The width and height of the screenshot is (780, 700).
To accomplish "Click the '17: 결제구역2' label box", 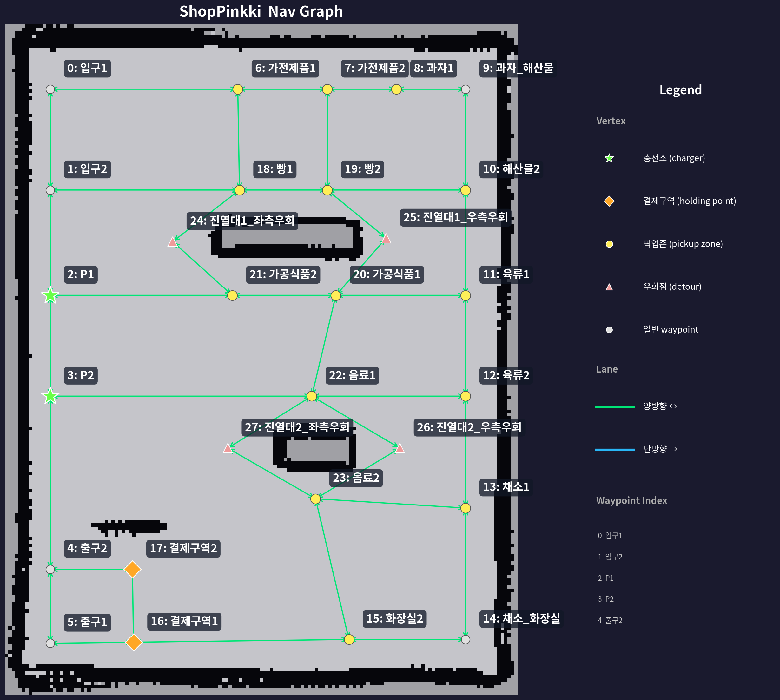I will (x=183, y=548).
